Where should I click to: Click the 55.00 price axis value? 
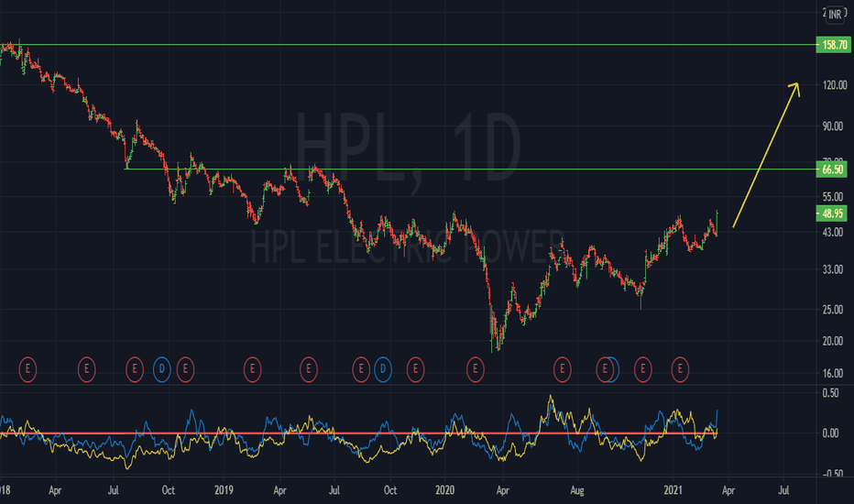click(x=833, y=197)
